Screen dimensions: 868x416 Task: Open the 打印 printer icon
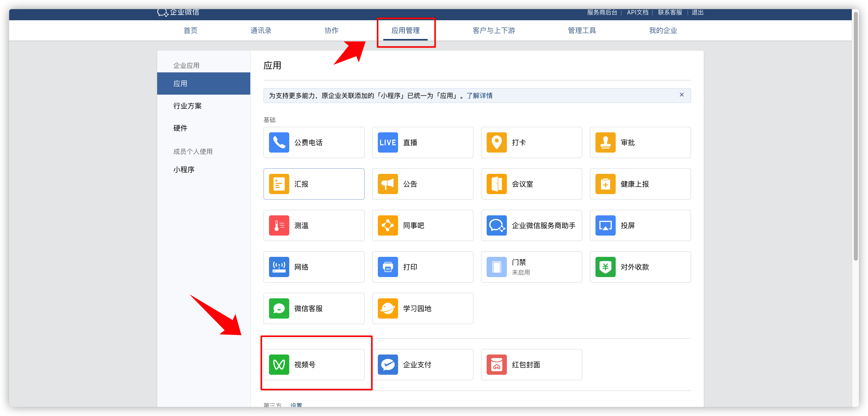coord(387,267)
